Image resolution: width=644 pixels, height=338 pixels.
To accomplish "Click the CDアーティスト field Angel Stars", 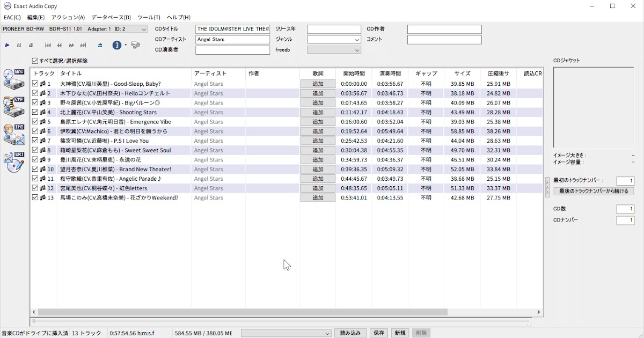I will (233, 40).
